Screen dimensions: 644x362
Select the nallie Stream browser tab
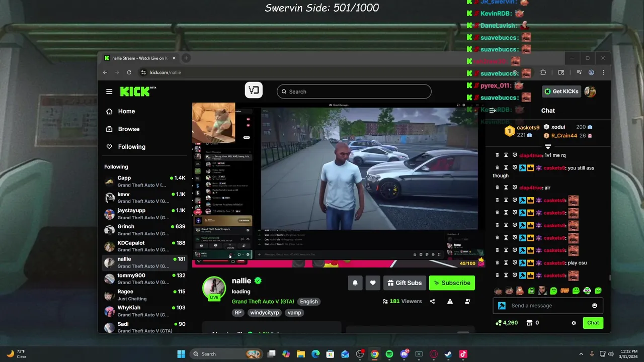[139, 58]
